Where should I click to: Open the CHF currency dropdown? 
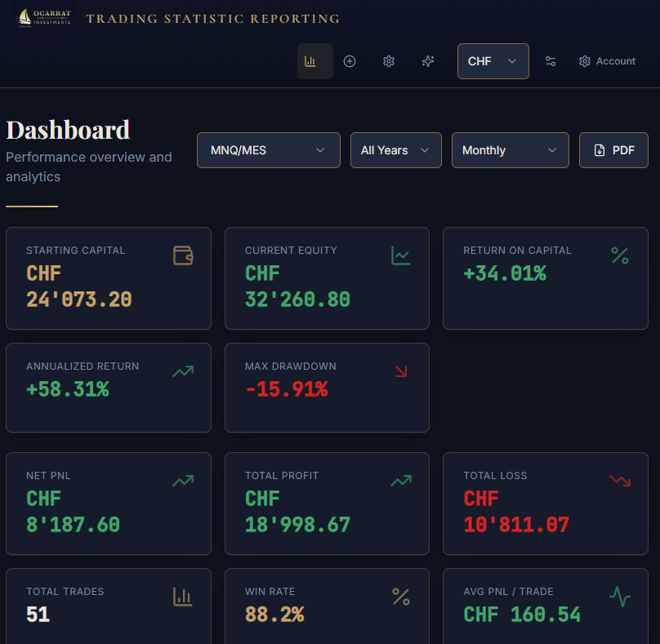point(493,61)
